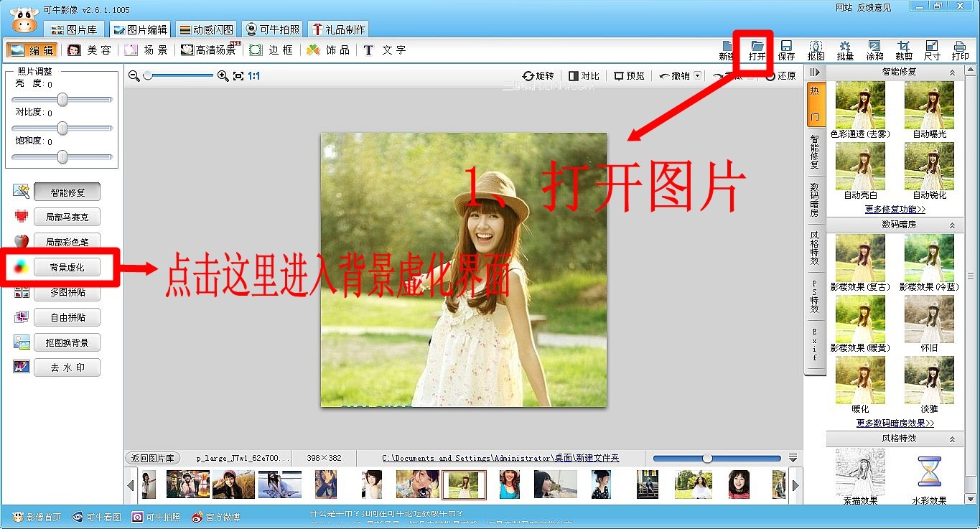This screenshot has width=980, height=529.
Task: Open 影像首页 in the bottom bar
Action: pos(37,517)
